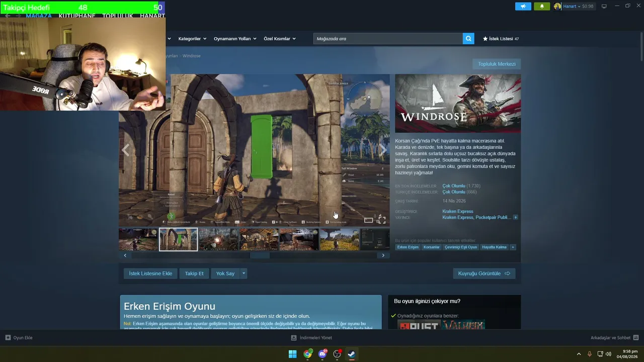Open Arkadaşlar ve Sohbet panel

[x=610, y=338]
